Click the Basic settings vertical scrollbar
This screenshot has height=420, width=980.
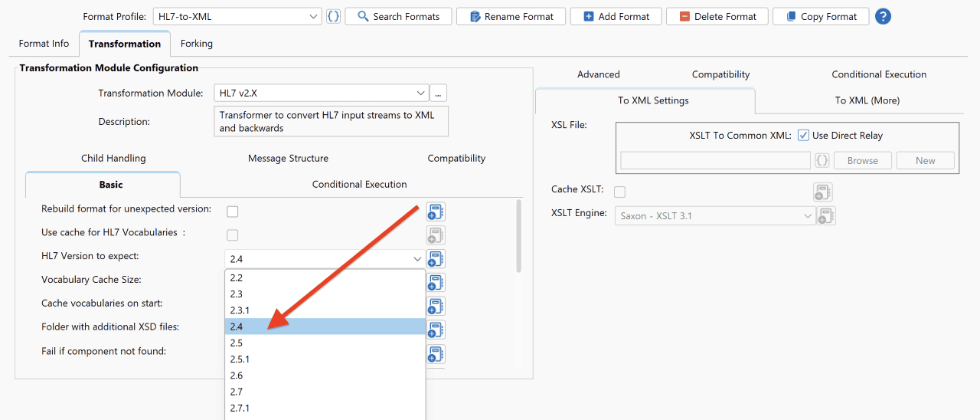[519, 236]
